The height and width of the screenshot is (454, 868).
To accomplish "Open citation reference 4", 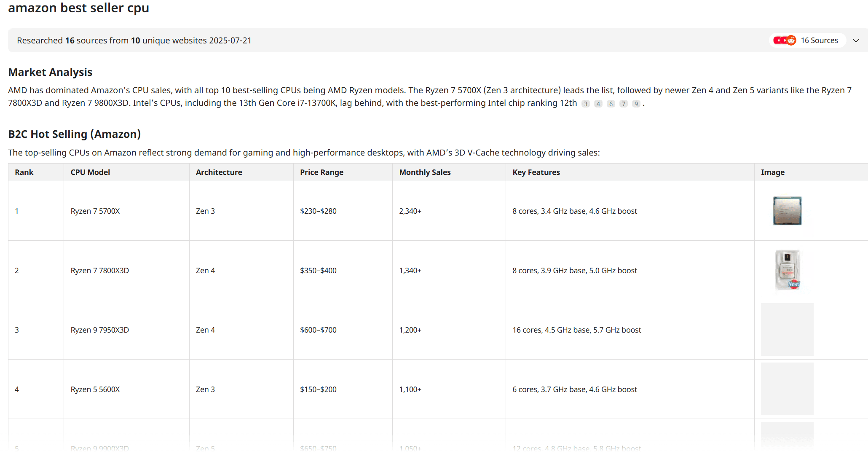I will coord(598,104).
